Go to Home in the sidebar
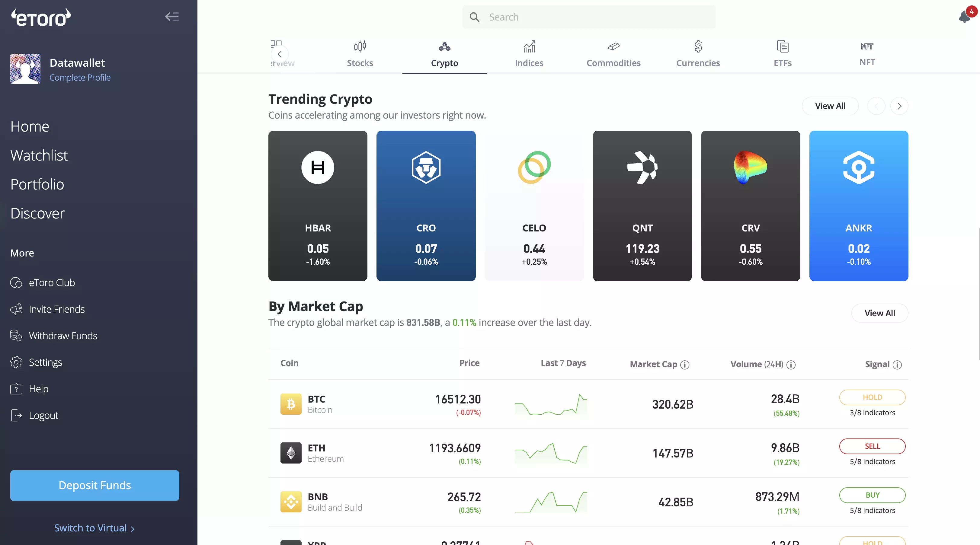This screenshot has height=545, width=980. tap(30, 126)
